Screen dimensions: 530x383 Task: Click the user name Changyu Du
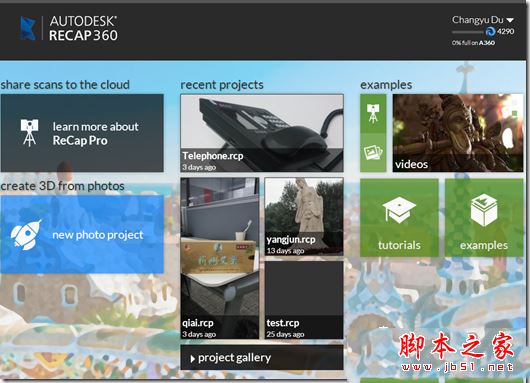[478, 20]
